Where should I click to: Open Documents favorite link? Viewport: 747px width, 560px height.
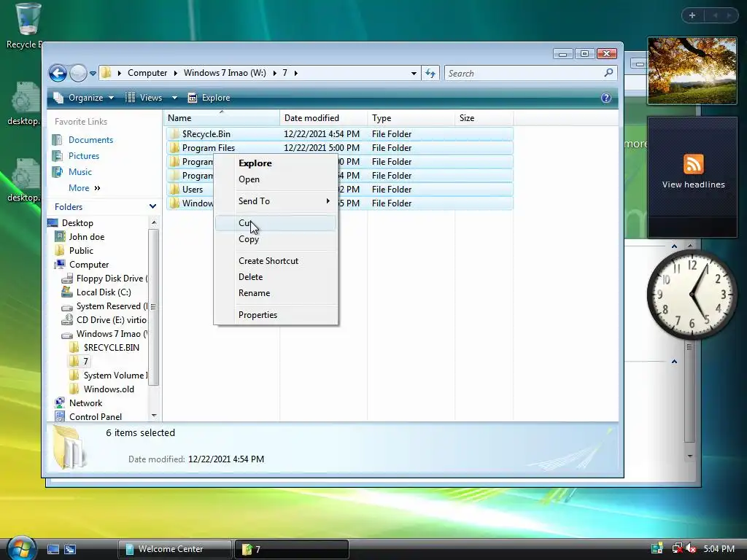[90, 140]
